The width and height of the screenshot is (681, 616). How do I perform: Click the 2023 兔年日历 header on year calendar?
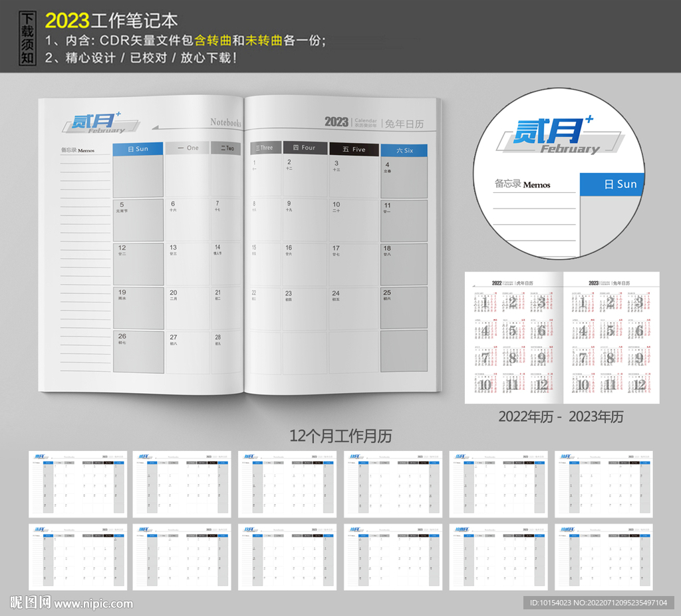609,283
